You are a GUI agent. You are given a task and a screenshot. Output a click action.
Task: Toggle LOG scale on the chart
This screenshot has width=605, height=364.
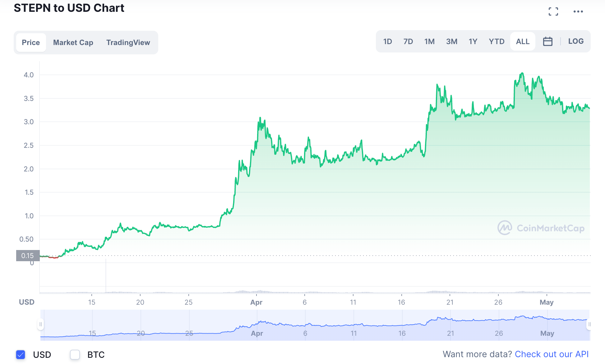(x=575, y=41)
